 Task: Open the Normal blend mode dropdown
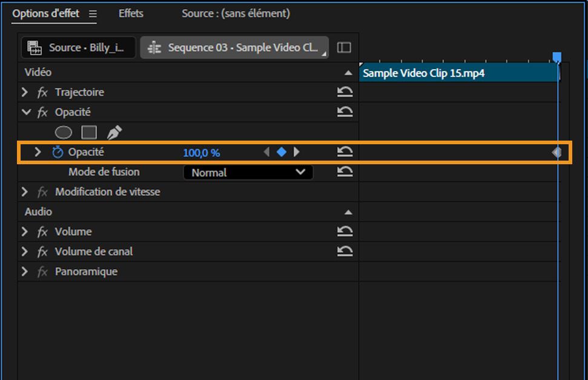click(x=248, y=172)
